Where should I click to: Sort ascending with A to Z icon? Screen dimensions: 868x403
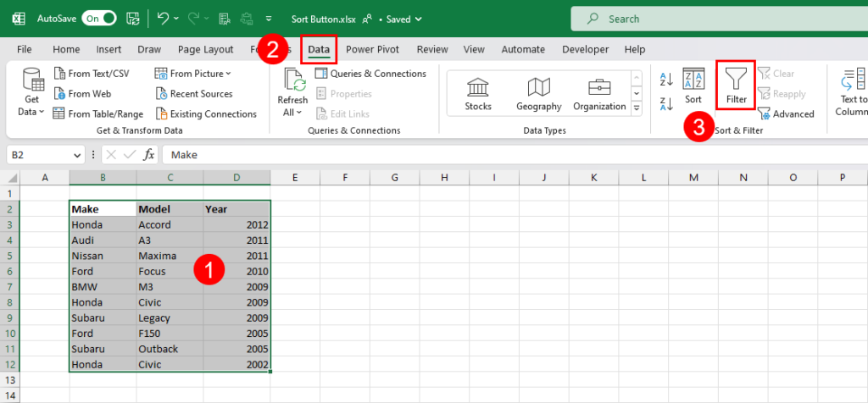point(666,79)
